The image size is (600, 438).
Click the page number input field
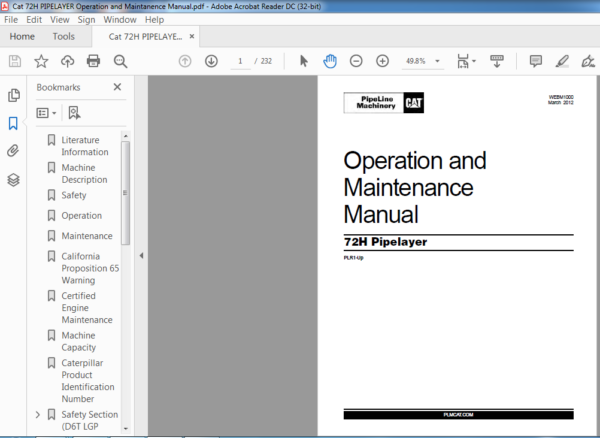pyautogui.click(x=240, y=61)
